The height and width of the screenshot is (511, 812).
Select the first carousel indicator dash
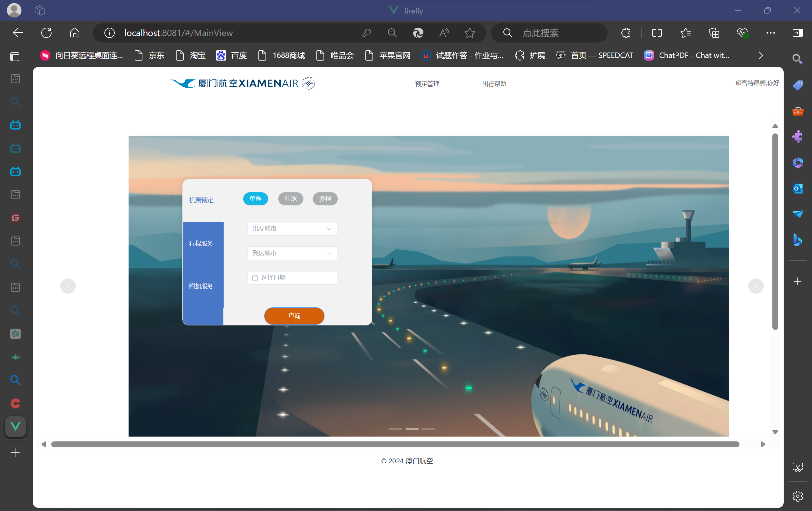(396, 429)
